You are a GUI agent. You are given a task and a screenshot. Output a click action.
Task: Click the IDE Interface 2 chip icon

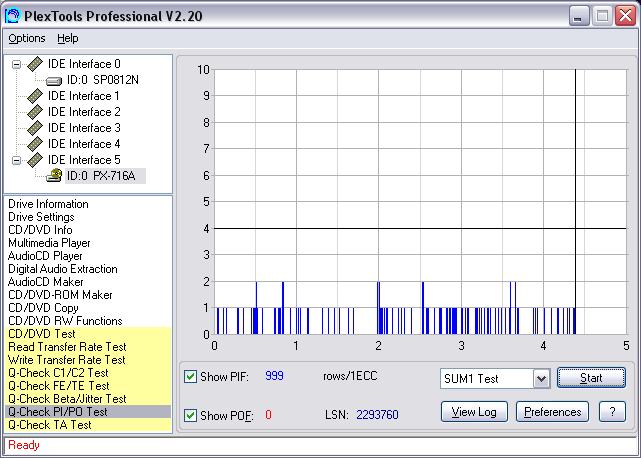click(35, 112)
